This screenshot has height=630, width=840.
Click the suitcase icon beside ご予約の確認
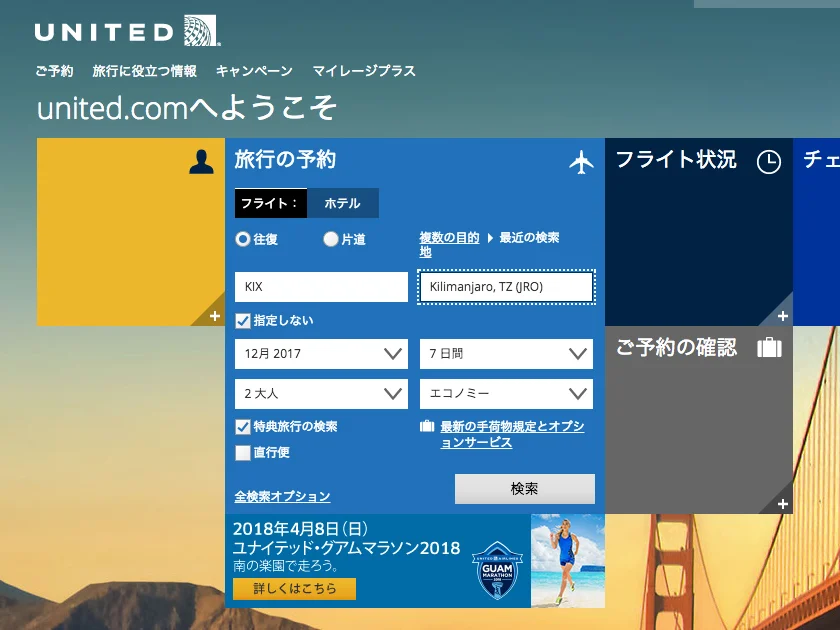click(x=769, y=348)
